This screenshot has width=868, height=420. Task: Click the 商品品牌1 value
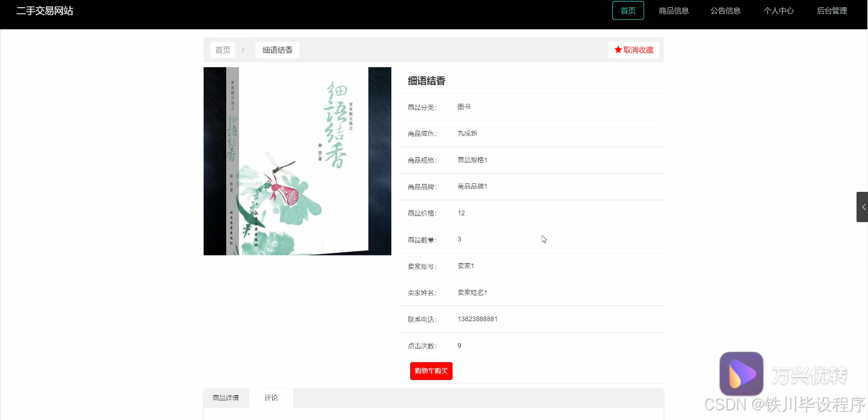tap(472, 186)
